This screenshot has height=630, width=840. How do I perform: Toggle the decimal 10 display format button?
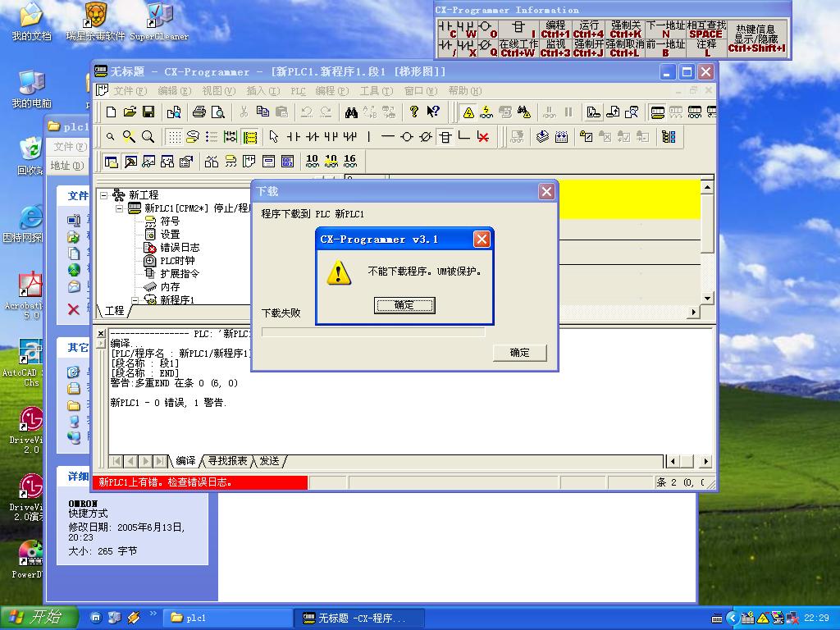pyautogui.click(x=312, y=162)
